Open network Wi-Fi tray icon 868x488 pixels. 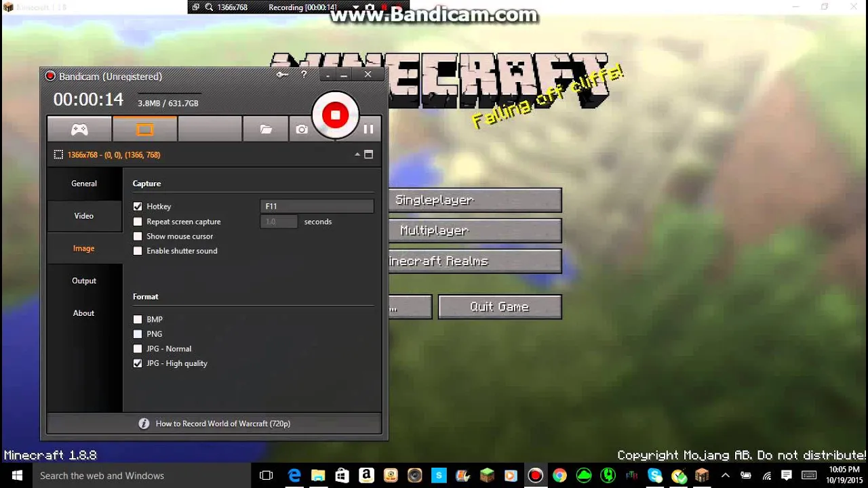pyautogui.click(x=767, y=476)
